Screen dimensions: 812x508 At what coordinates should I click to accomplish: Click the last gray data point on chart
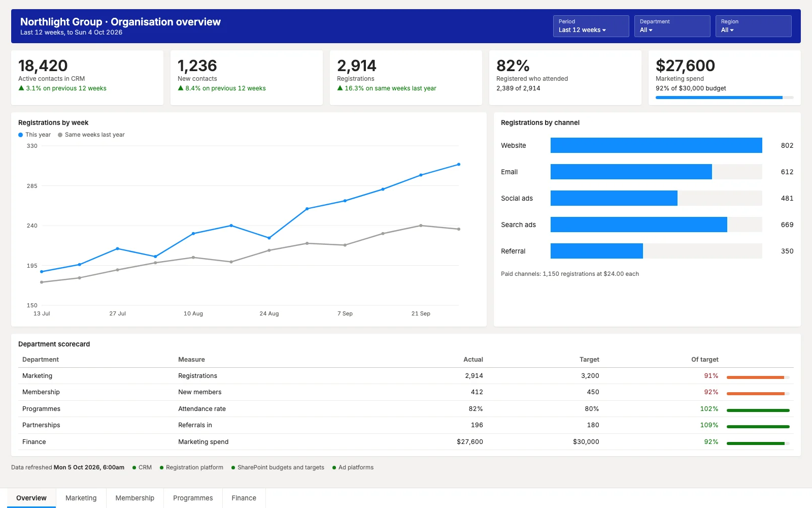coord(459,229)
